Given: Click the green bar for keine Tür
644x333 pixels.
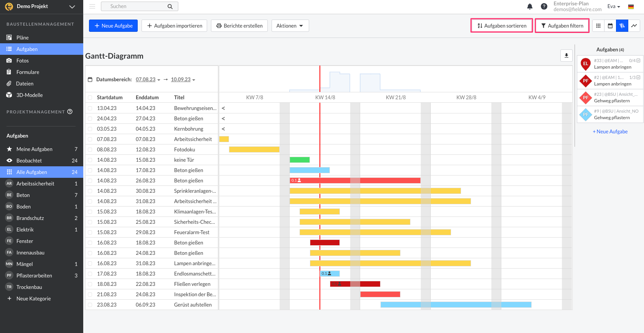Looking at the screenshot, I should [x=300, y=160].
